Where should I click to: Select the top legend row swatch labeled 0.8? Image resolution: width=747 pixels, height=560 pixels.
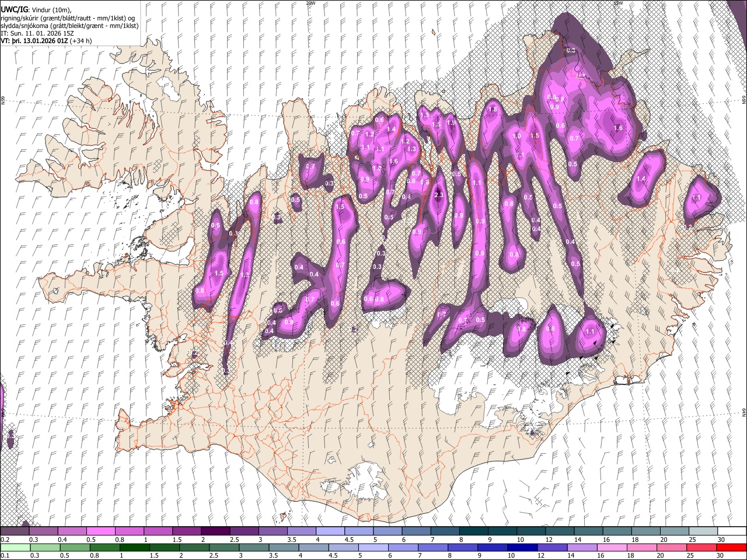click(x=130, y=531)
